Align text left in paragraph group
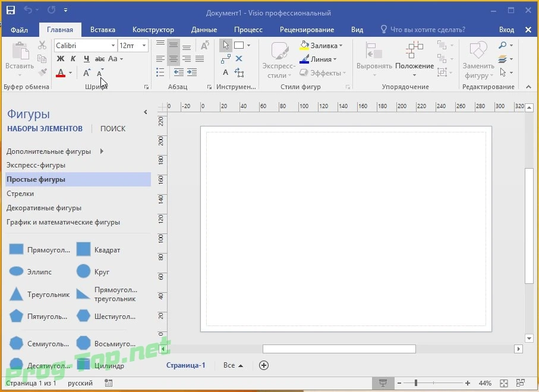The height and width of the screenshot is (392, 539). (160, 59)
